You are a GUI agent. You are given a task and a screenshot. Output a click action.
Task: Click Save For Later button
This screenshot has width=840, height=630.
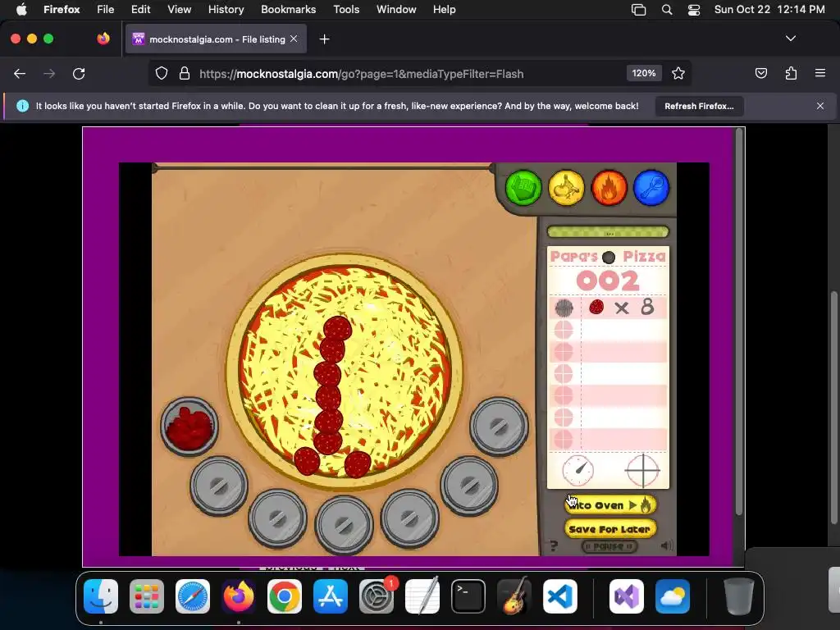(x=610, y=529)
